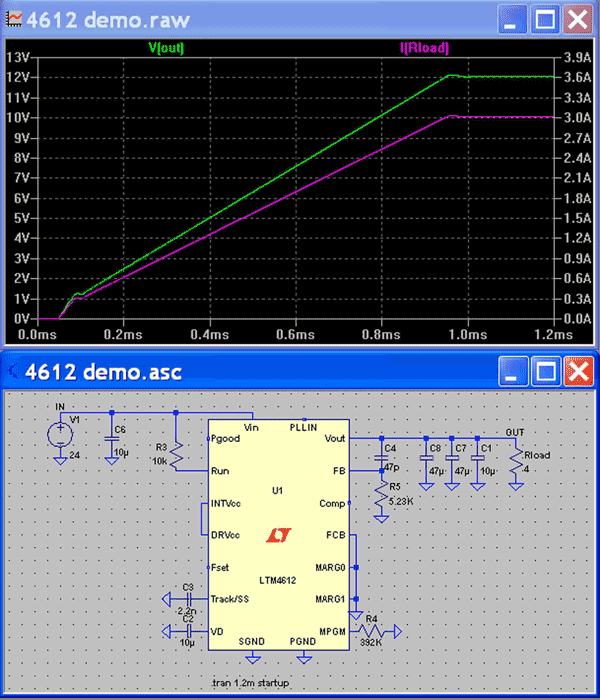
Task: Click the VD pin label
Action: point(217,631)
